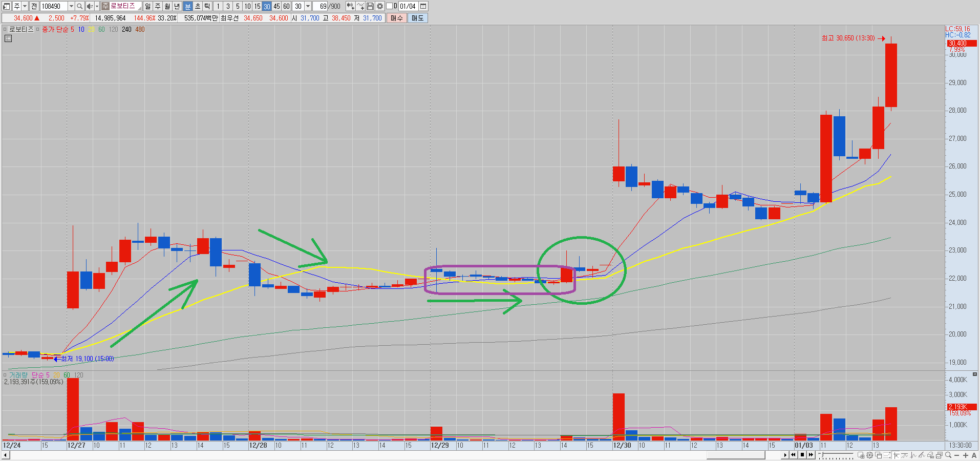Switch to the 30 minute interval button
The width and height of the screenshot is (980, 461).
click(267, 6)
